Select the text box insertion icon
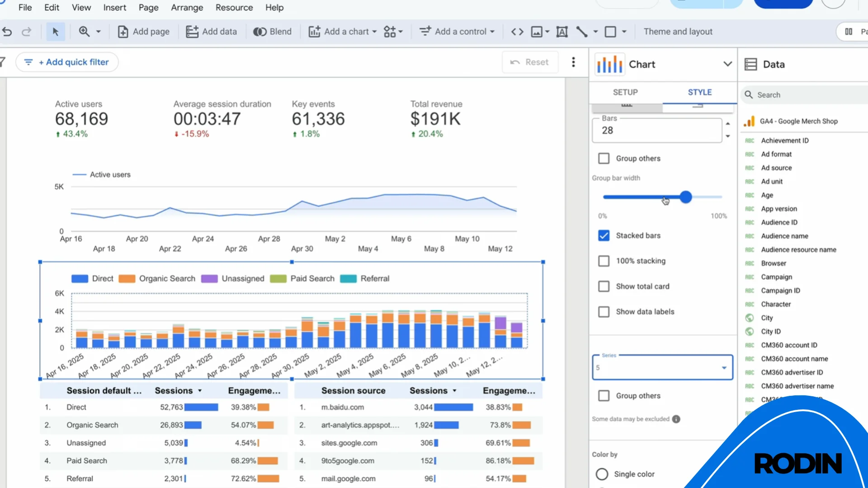The height and width of the screenshot is (488, 868). (562, 32)
